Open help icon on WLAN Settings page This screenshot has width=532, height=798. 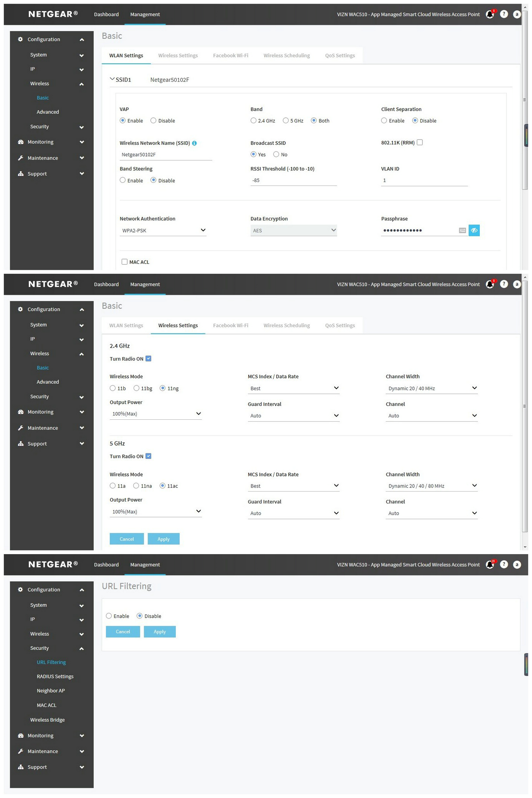[x=504, y=14]
